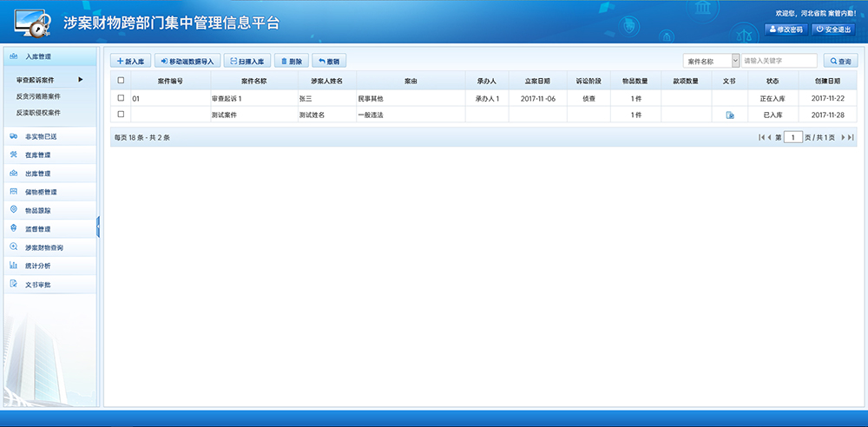Collapse the left sidebar with the splitter handle
Viewport: 868px width, 427px height.
point(98,226)
